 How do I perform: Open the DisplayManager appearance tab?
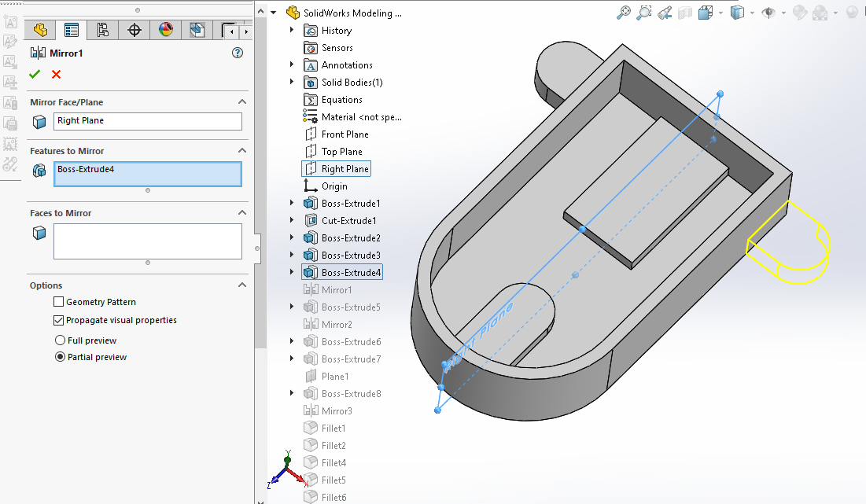[165, 30]
